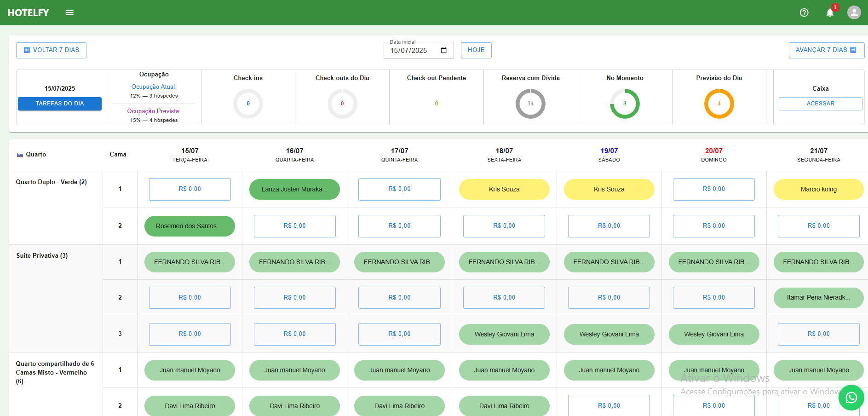Open the hamburger navigation menu
The height and width of the screenshot is (416, 868).
[x=69, y=12]
